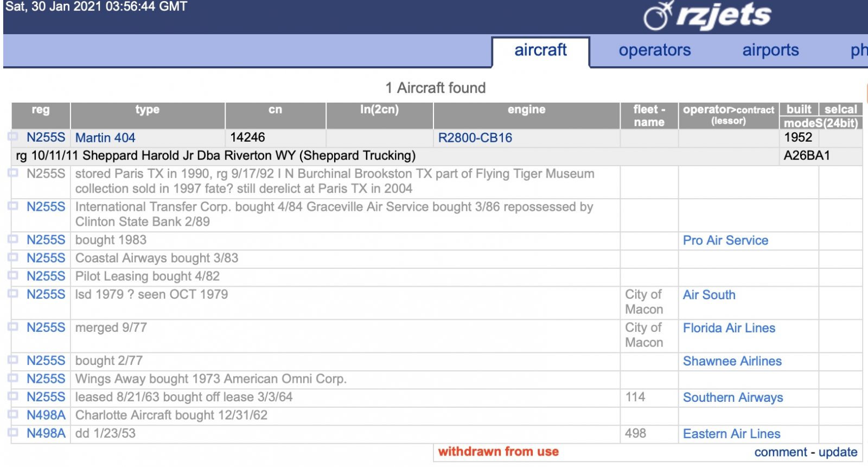Open the Shawnee Airlines operator link

click(732, 361)
